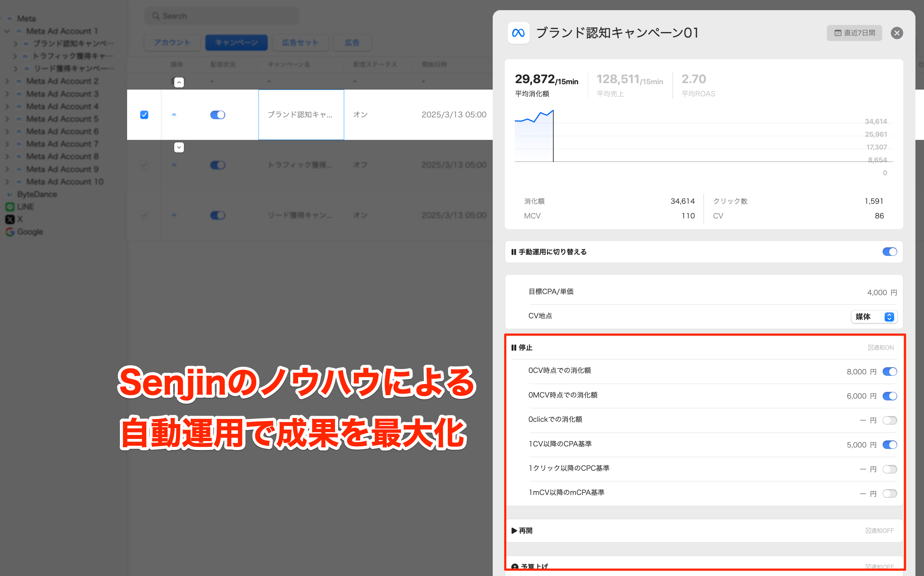Toggle the 手動運用に切り替える switch
924x576 pixels.
pyautogui.click(x=890, y=252)
